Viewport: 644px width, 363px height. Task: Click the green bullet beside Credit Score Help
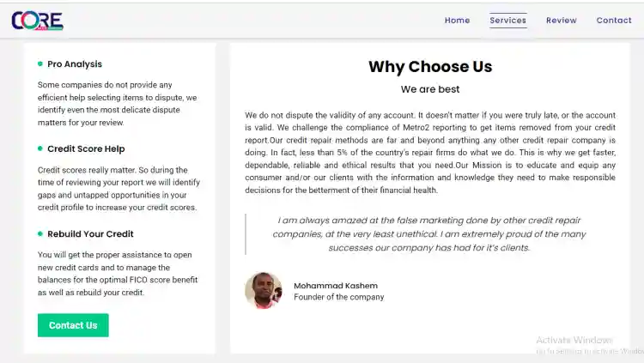40,148
